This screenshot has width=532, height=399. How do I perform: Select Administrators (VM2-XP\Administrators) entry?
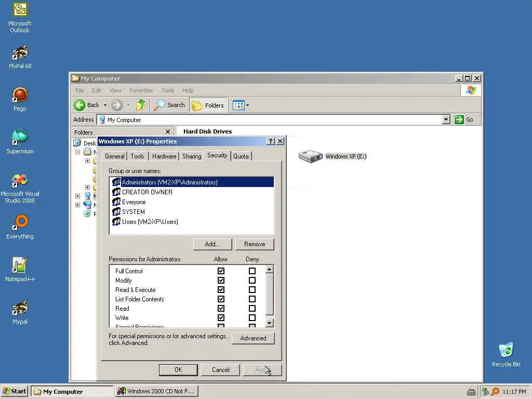point(191,182)
